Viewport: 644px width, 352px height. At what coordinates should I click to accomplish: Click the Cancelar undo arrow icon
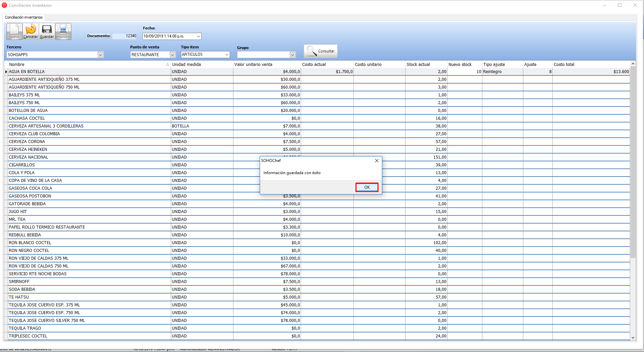coord(30,30)
